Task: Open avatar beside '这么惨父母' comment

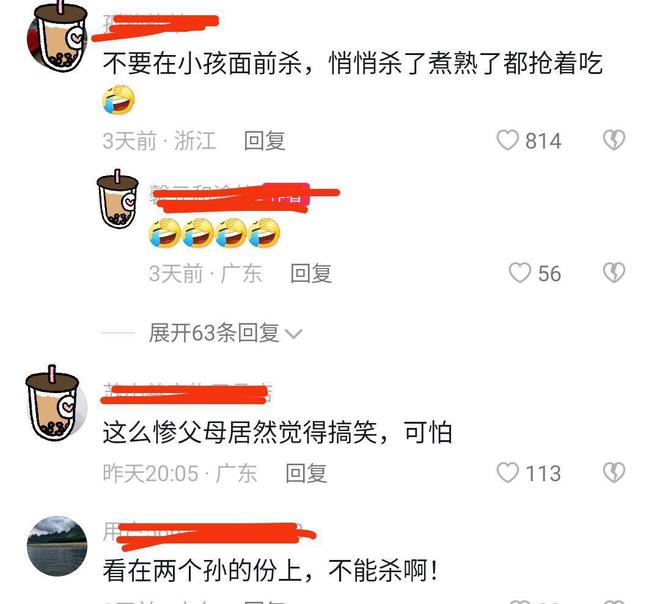Action: click(56, 403)
